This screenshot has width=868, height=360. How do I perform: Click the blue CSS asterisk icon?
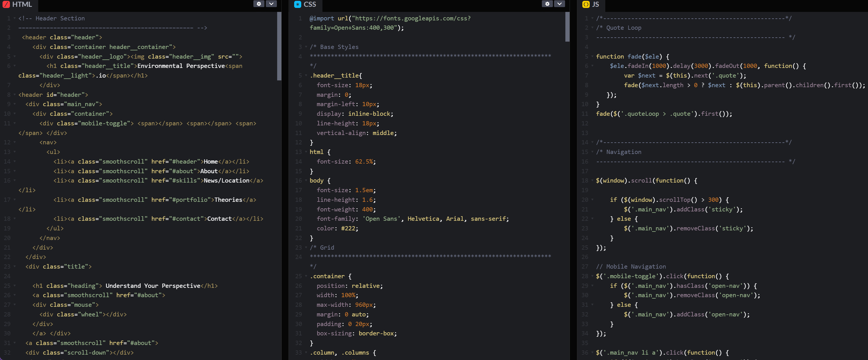[298, 4]
